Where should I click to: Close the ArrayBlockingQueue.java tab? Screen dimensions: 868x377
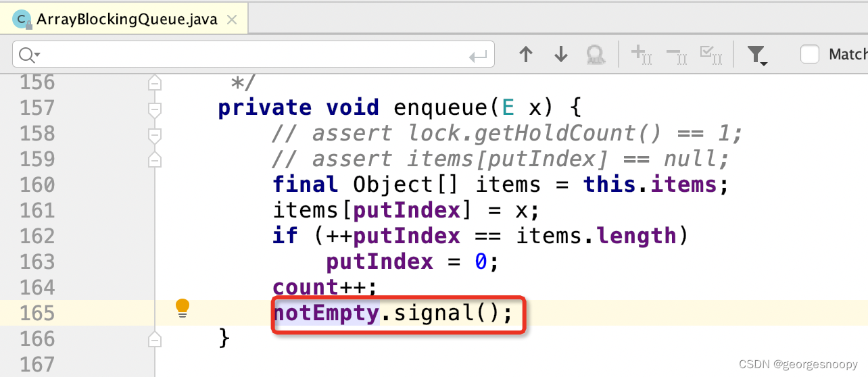pos(232,20)
